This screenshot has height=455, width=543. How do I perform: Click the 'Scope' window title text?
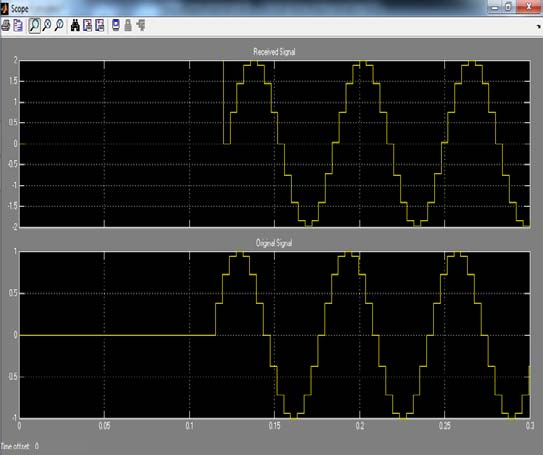19,9
